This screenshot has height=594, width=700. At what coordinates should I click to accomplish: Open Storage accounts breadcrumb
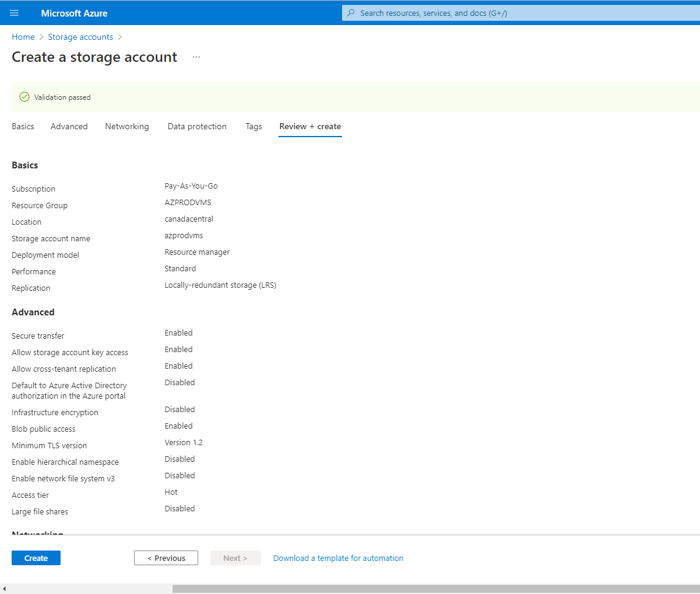tap(80, 37)
